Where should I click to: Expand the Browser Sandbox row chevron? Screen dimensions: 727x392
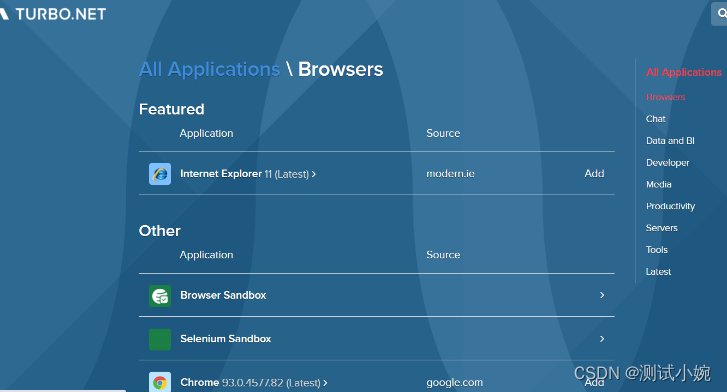coord(602,295)
